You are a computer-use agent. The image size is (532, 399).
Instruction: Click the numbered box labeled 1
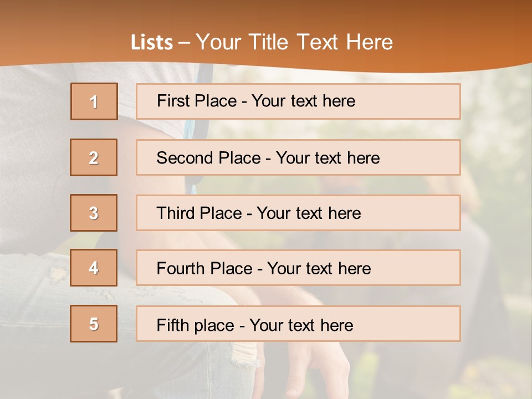[x=94, y=101]
